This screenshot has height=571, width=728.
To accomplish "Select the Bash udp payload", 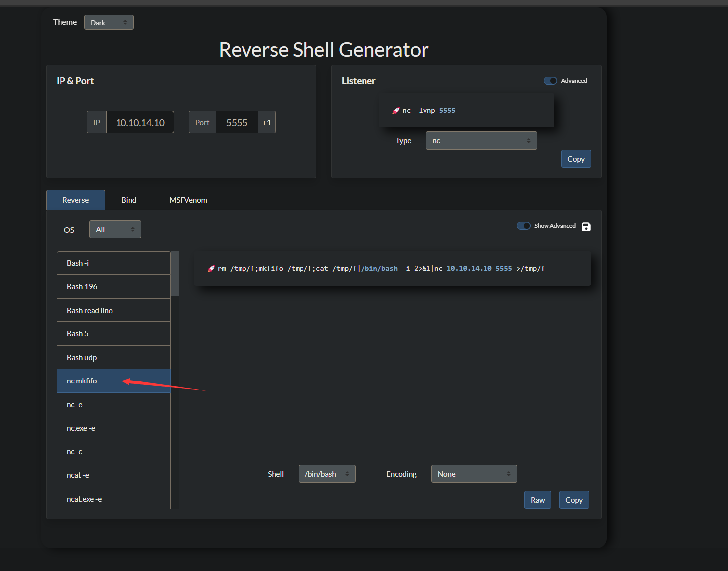I will pyautogui.click(x=114, y=357).
